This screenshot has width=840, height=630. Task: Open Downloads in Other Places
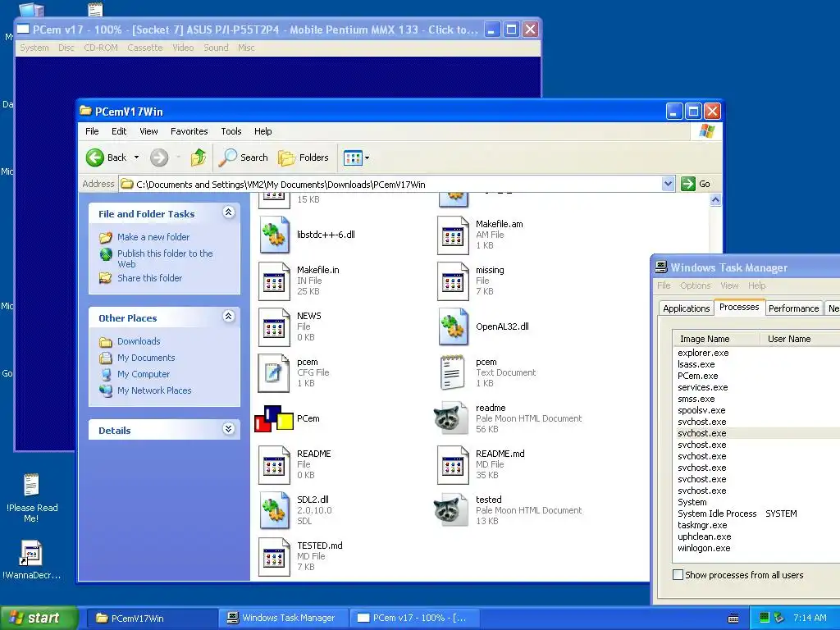(138, 341)
